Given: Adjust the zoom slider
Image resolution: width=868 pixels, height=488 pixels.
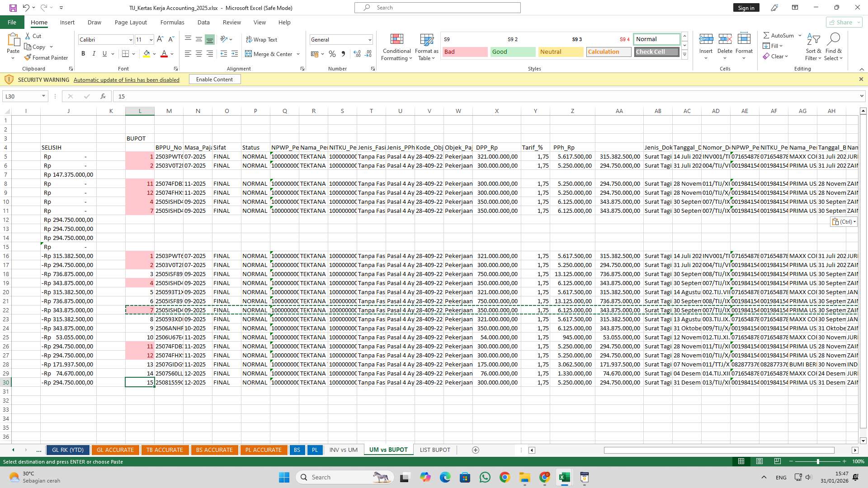Looking at the screenshot, I should (818, 462).
